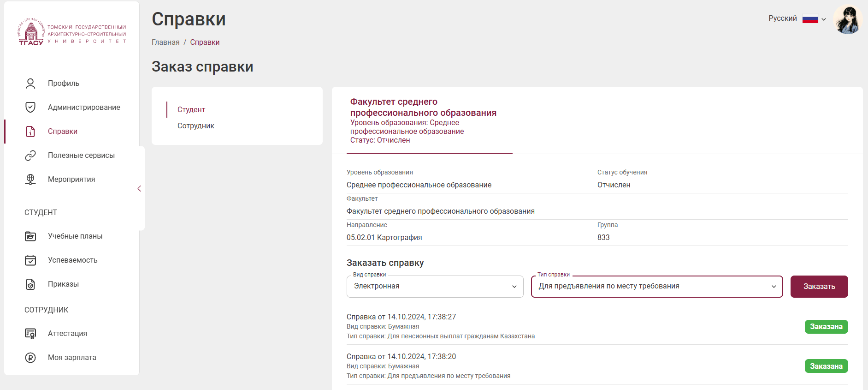Open the Вид справки dropdown
Screen dimensions: 868x390
pyautogui.click(x=435, y=287)
